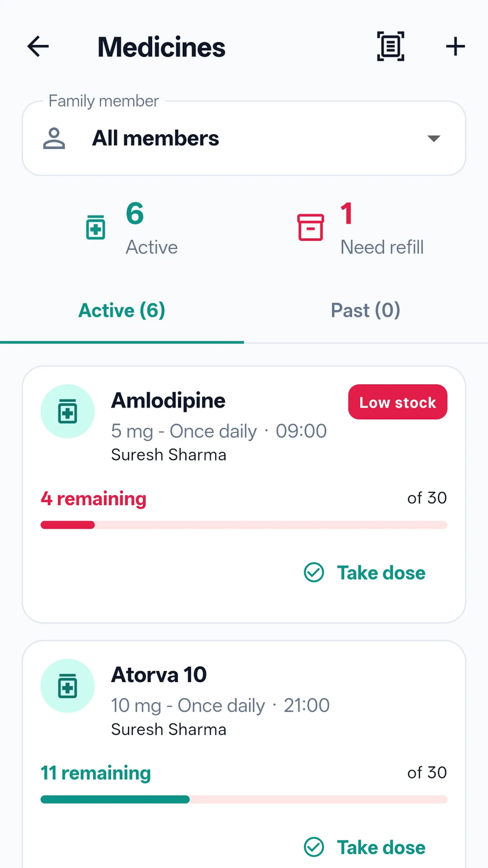Tap the person icon in Family member field

[54, 138]
